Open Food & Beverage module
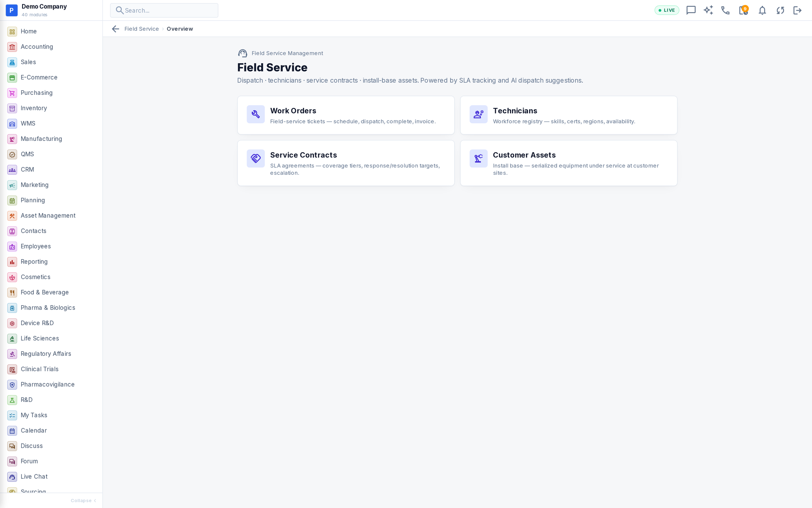Viewport: 812px width, 508px height. click(x=51, y=292)
